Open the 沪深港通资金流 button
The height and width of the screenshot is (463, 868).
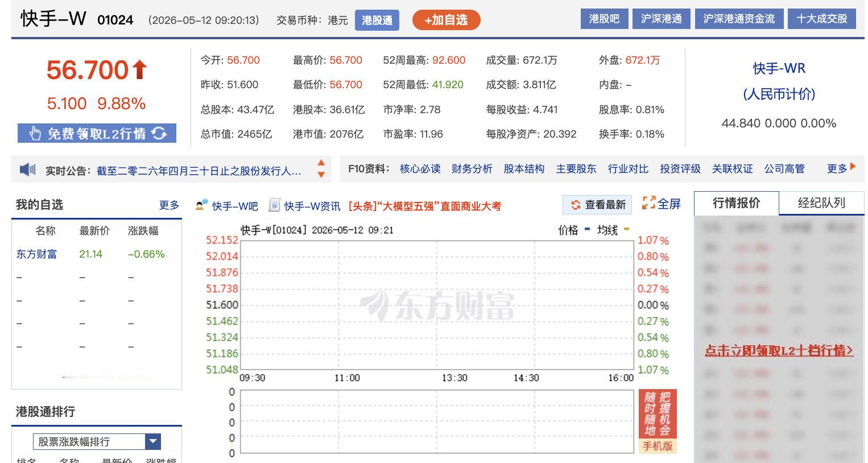(739, 19)
